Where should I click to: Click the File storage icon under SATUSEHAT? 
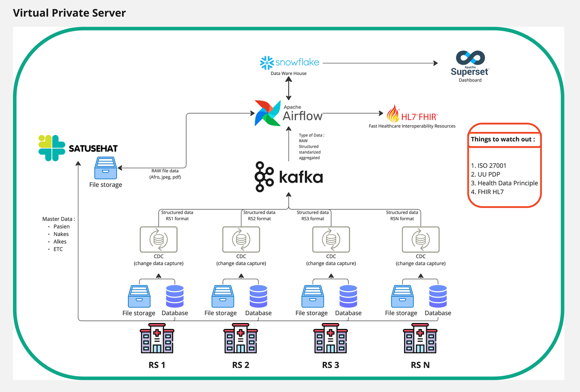tap(106, 168)
